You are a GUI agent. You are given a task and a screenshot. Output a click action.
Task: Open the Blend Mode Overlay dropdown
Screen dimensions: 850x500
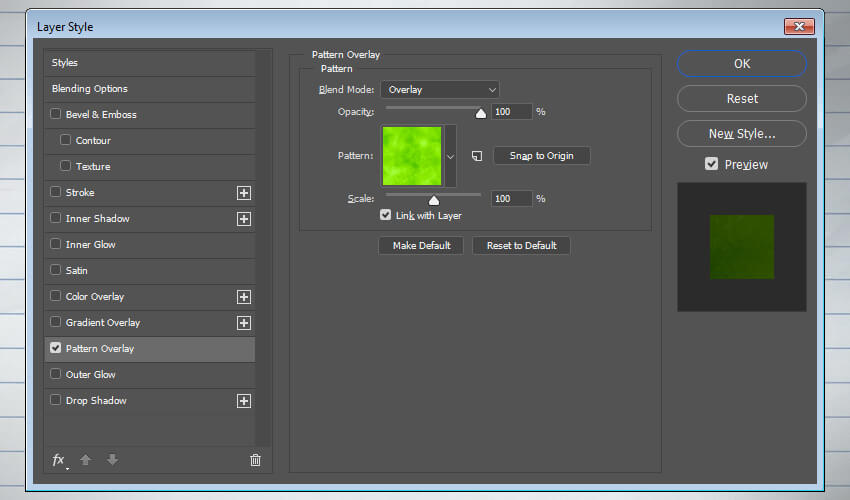(x=440, y=89)
